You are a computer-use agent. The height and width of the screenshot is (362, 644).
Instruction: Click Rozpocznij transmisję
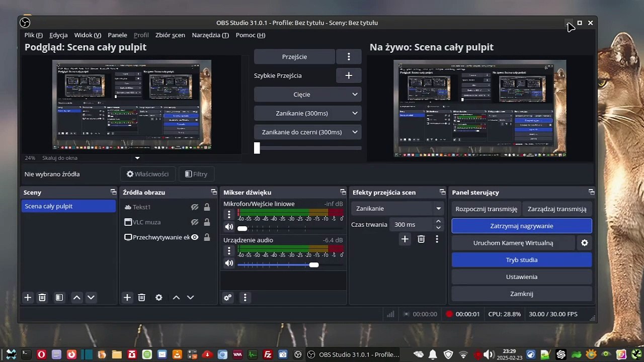coord(486,209)
